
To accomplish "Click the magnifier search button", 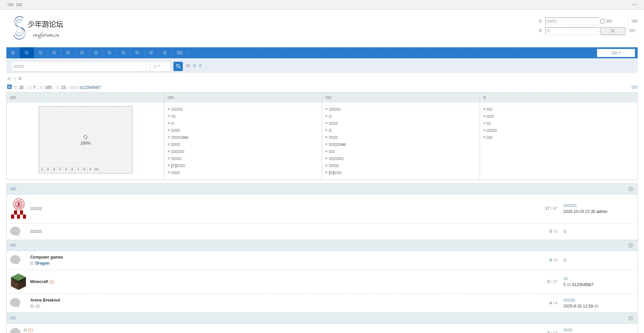I will pyautogui.click(x=178, y=66).
